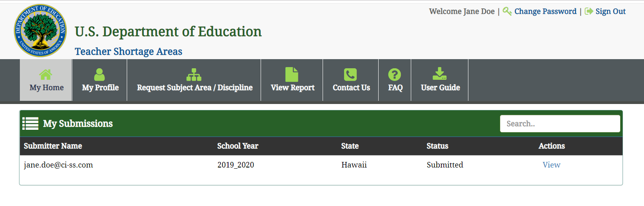Sign out using the Sign Out link
Screen dimensions: 644x206
[610, 12]
